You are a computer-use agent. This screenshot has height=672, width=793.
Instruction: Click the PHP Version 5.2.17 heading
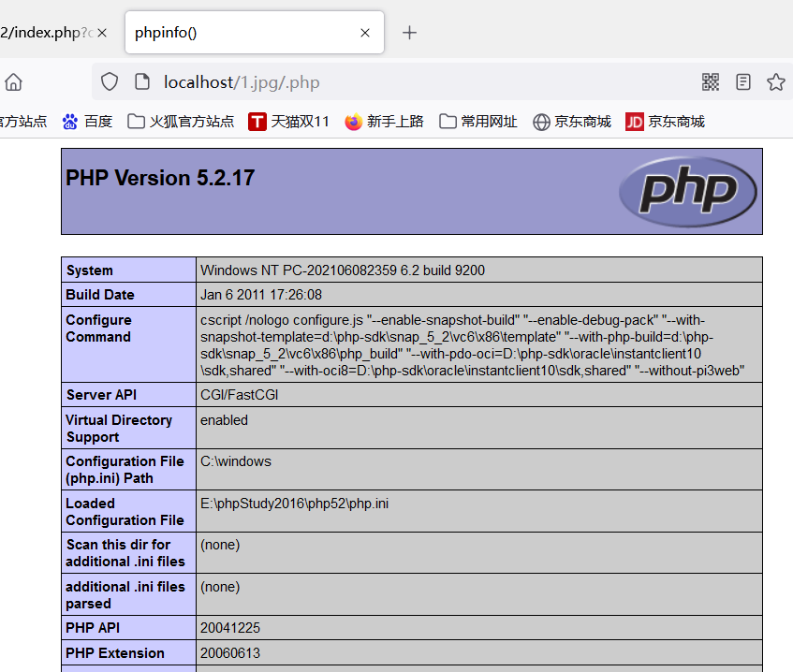(160, 178)
